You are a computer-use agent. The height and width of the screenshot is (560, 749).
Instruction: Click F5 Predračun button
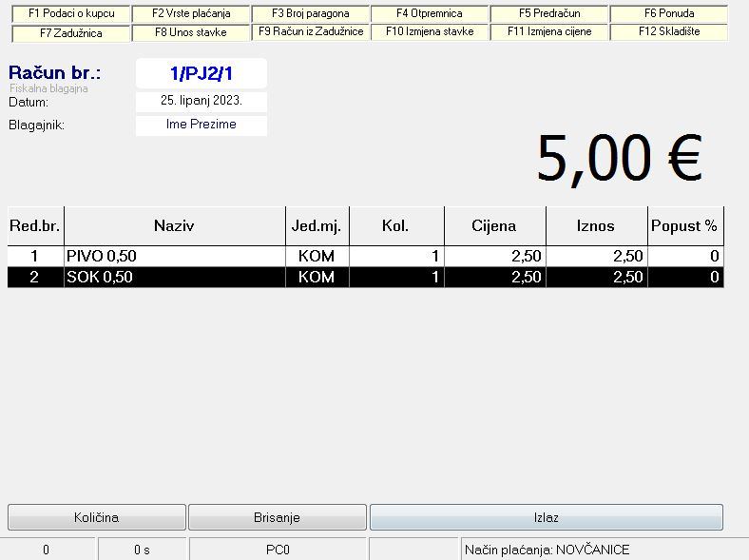pyautogui.click(x=549, y=14)
